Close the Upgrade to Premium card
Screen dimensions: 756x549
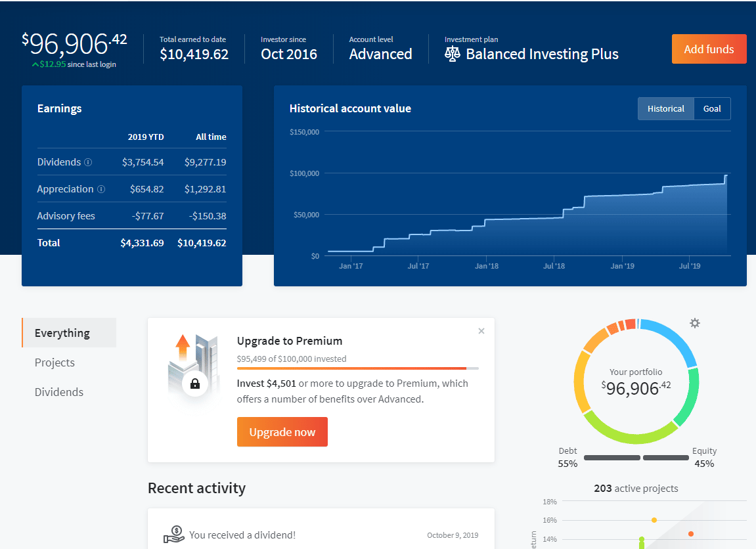click(x=481, y=331)
